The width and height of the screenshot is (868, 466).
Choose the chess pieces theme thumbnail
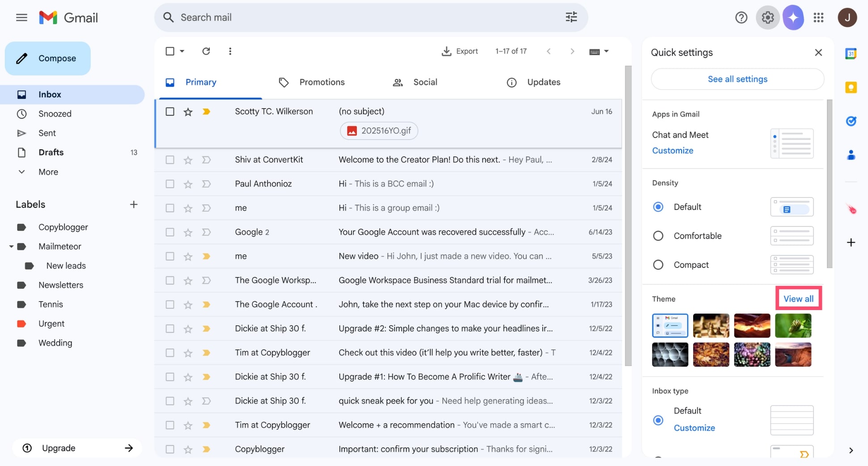point(711,326)
